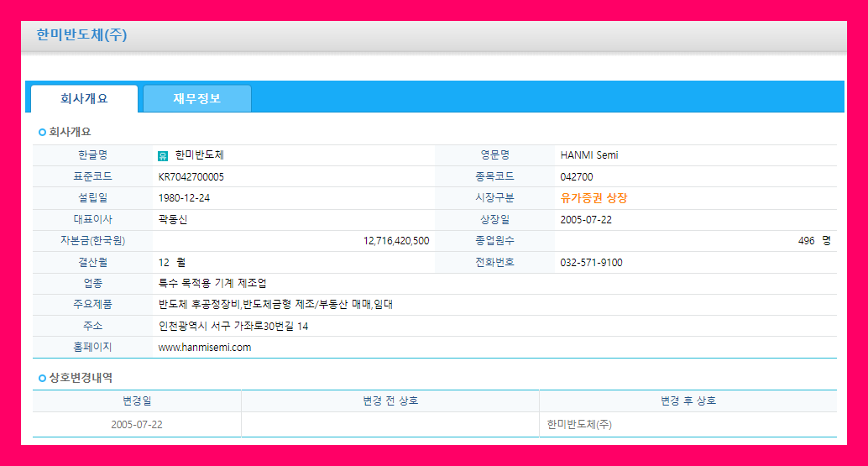Click the 홈페이지 row label
Viewport: 868px width, 466px height.
(x=92, y=348)
